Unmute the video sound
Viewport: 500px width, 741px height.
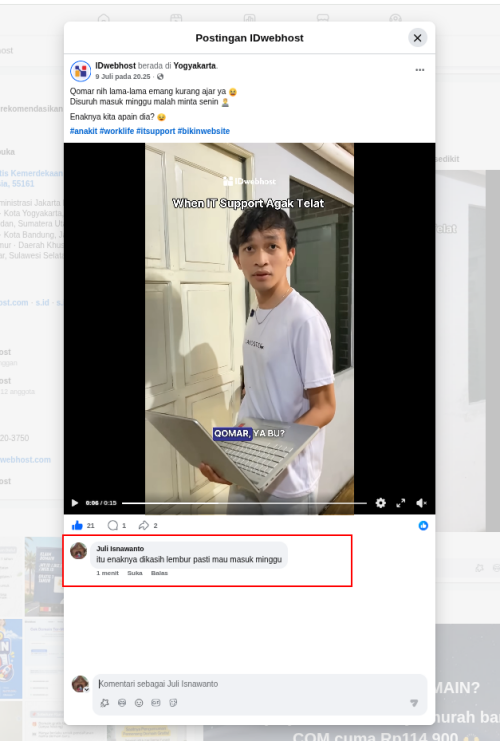(421, 503)
